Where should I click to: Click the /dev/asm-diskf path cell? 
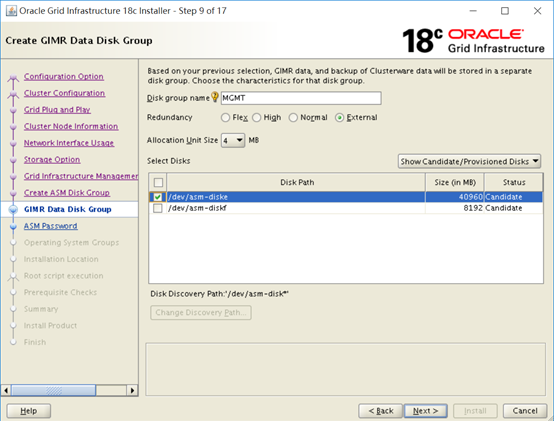coord(296,208)
